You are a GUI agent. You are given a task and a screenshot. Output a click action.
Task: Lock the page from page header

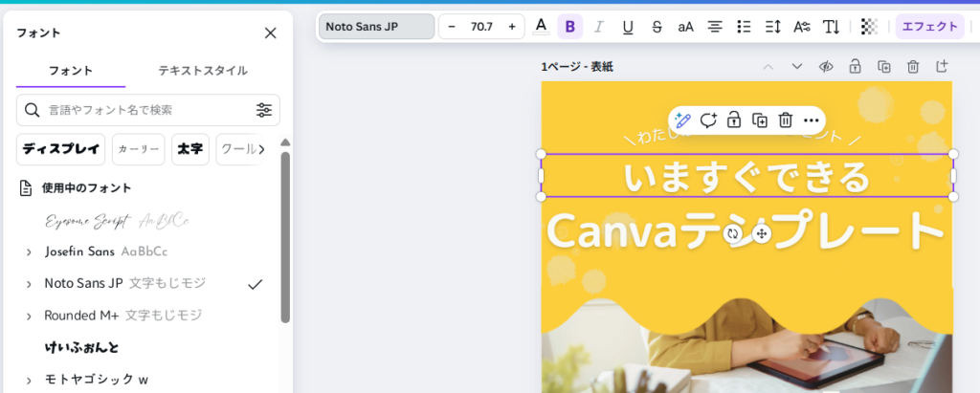[855, 66]
